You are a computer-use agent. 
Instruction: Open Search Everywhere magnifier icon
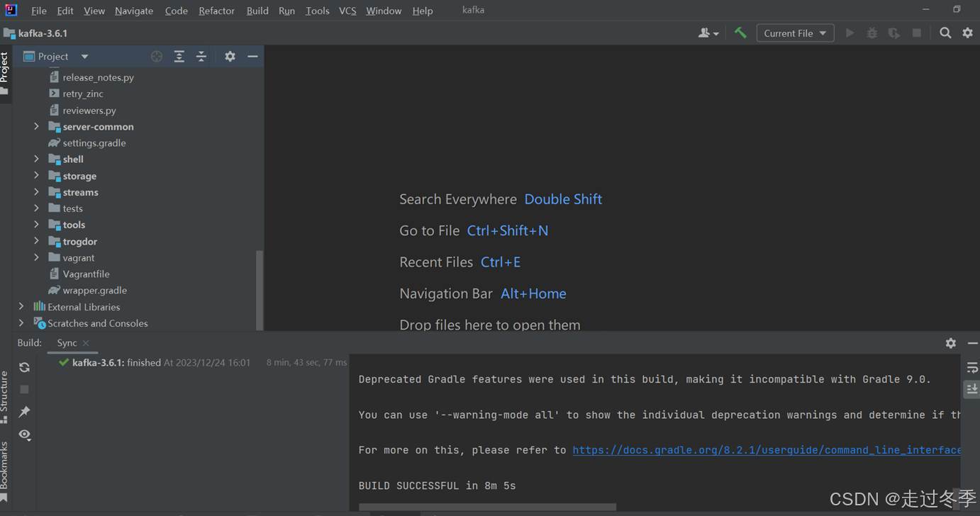pyautogui.click(x=945, y=33)
